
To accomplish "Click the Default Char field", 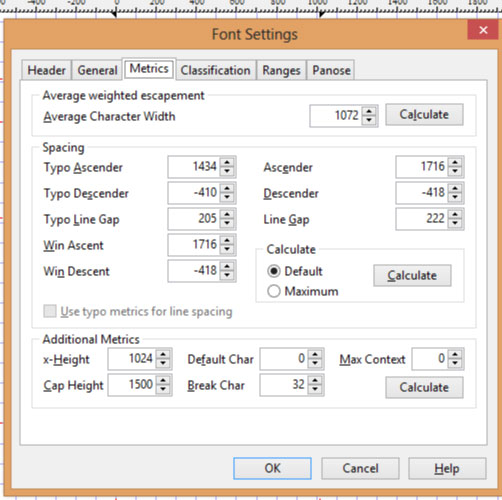I will pyautogui.click(x=284, y=359).
